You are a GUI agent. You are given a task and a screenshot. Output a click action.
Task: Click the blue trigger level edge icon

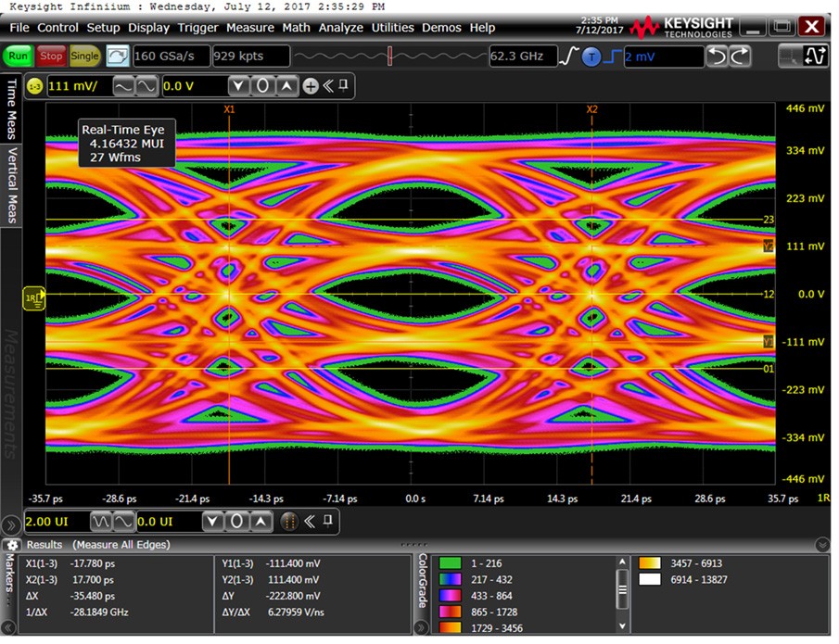click(x=612, y=57)
